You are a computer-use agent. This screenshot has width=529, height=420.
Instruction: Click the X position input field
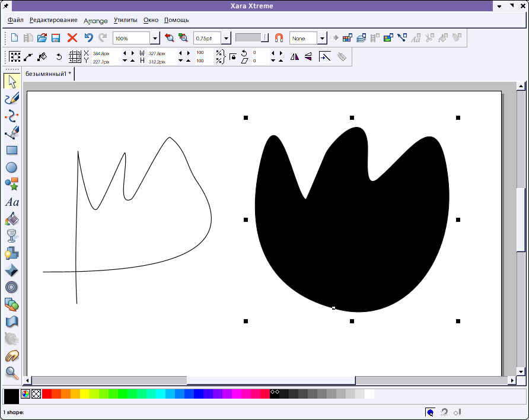[105, 53]
